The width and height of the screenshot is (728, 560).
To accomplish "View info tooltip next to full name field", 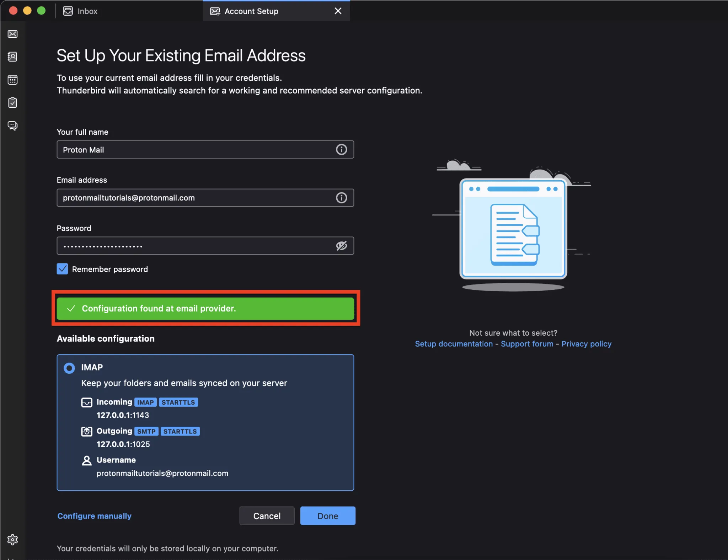I will (341, 149).
